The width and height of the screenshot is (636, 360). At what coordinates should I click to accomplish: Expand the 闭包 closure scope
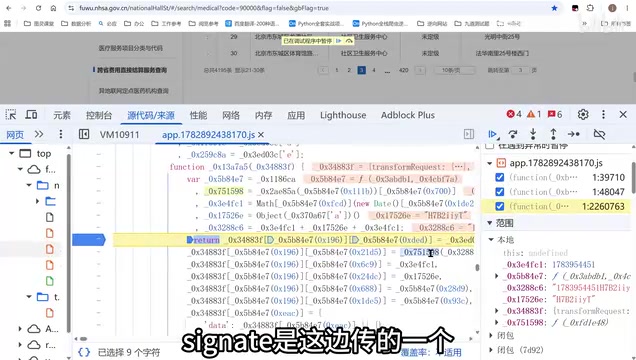click(x=491, y=335)
